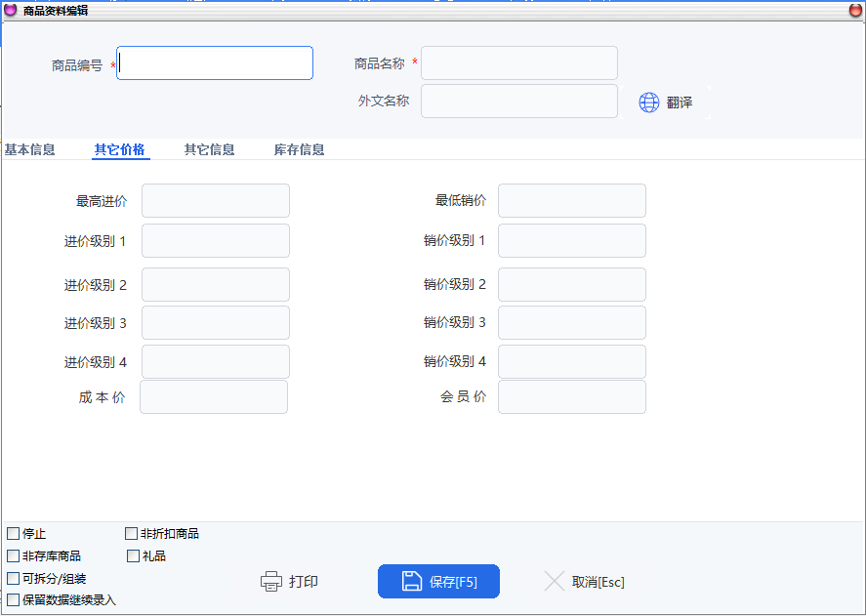
Task: Click into the 商品名称 field
Action: [518, 63]
